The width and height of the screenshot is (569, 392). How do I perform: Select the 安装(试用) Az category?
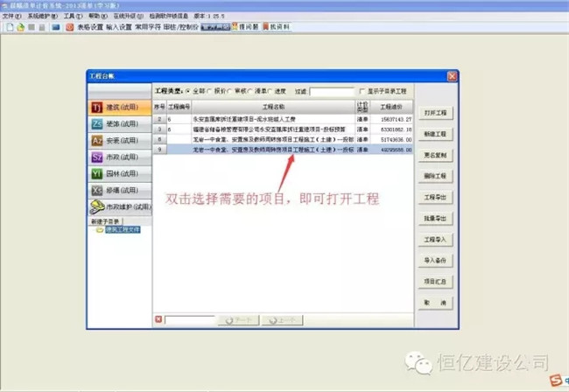120,141
